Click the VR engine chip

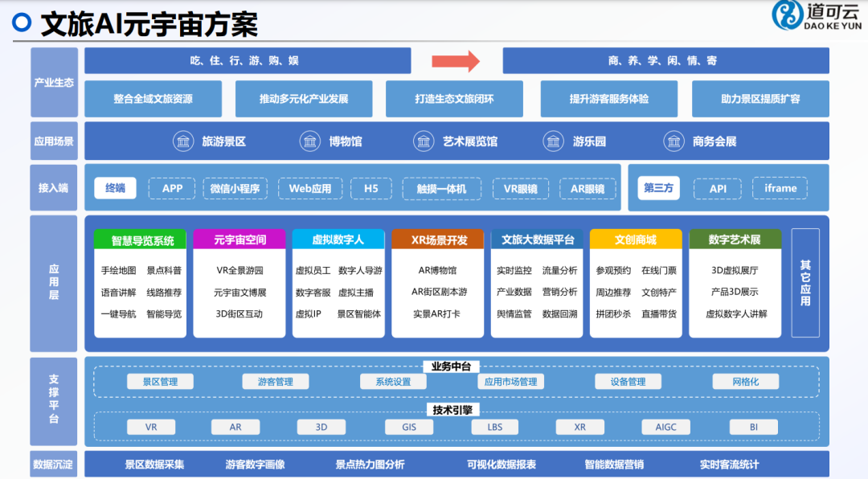pos(151,427)
